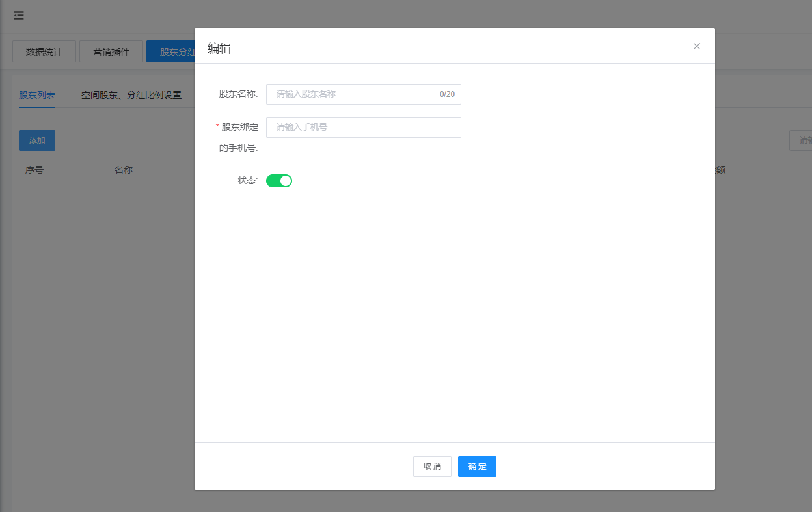The height and width of the screenshot is (512, 812).
Task: Open the 空间股东、分红比例设置 sub-tab
Action: (131, 95)
